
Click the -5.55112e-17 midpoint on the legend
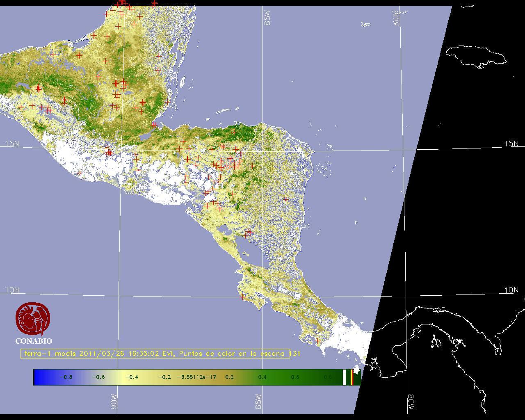[196, 377]
